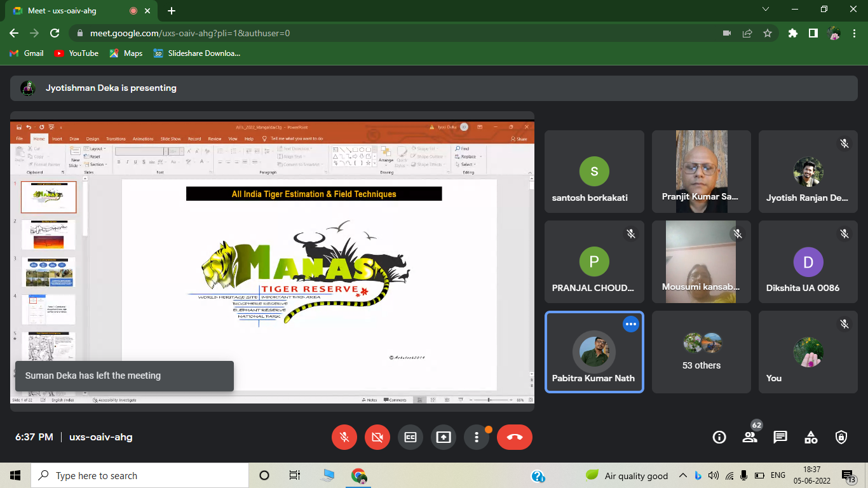Select Pranjit Kumar video tile
Viewport: 868px width, 488px height.
702,172
